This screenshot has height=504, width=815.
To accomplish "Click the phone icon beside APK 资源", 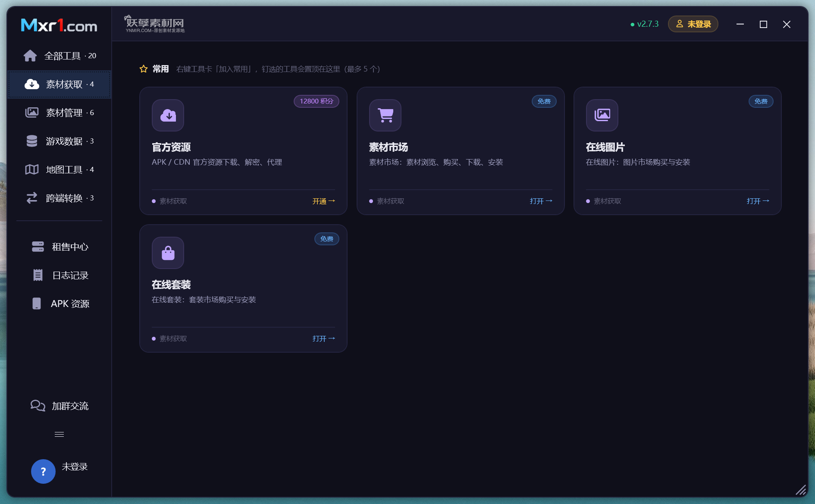I will point(37,304).
